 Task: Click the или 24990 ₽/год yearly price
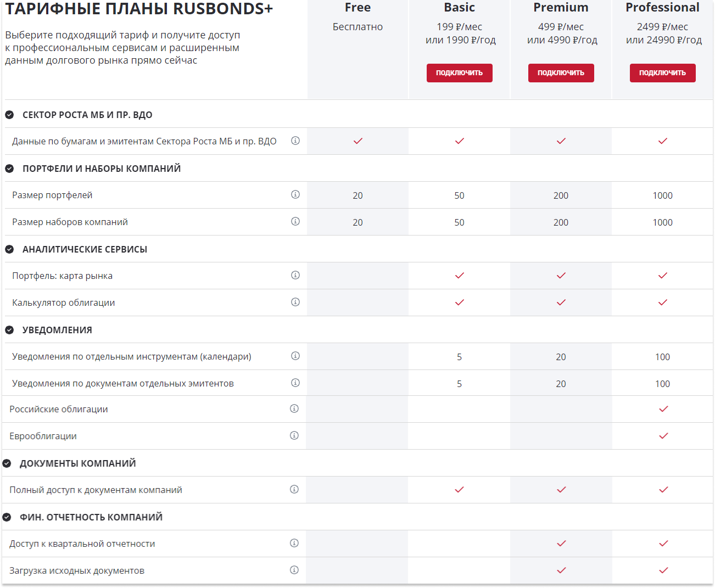[x=664, y=40]
